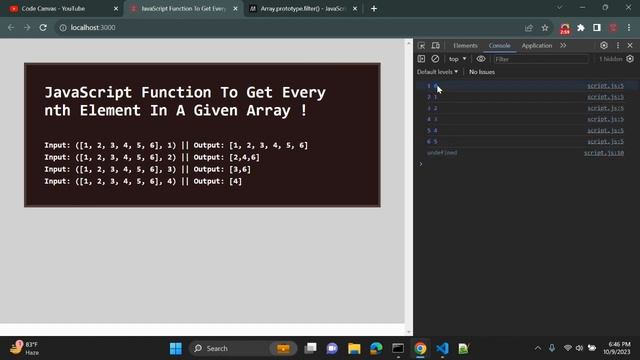The height and width of the screenshot is (360, 640).
Task: Click the line with Output: [2,4,6]
Action: click(x=152, y=157)
